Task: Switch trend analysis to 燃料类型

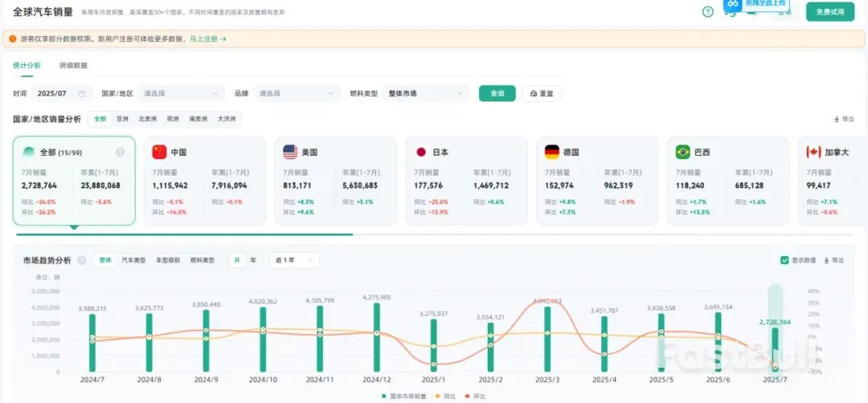Action: tap(202, 260)
